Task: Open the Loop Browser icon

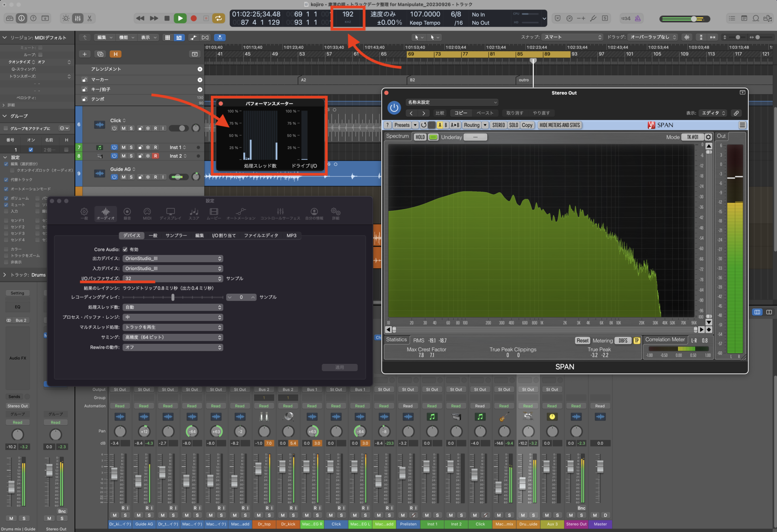Action: 756,18
